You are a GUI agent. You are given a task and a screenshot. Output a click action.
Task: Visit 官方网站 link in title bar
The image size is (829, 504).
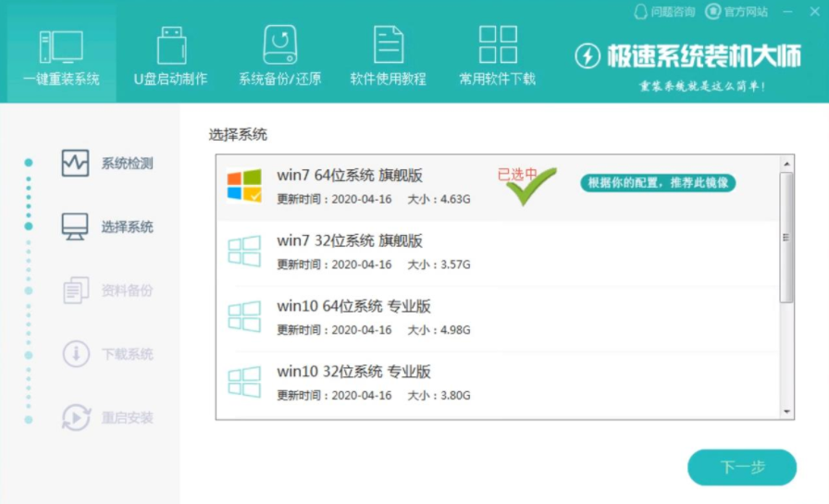tap(736, 12)
